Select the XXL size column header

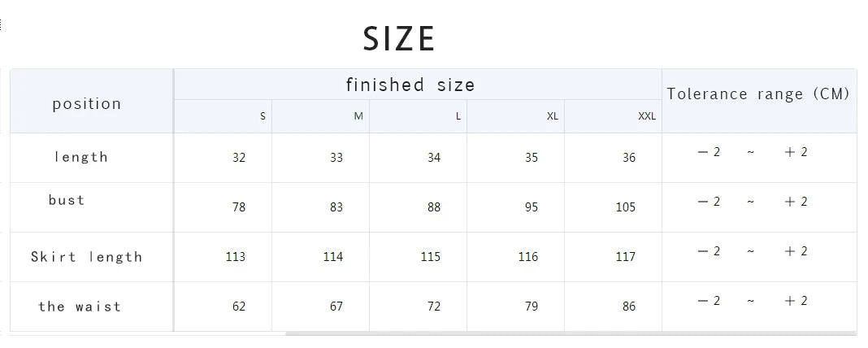pyautogui.click(x=647, y=116)
